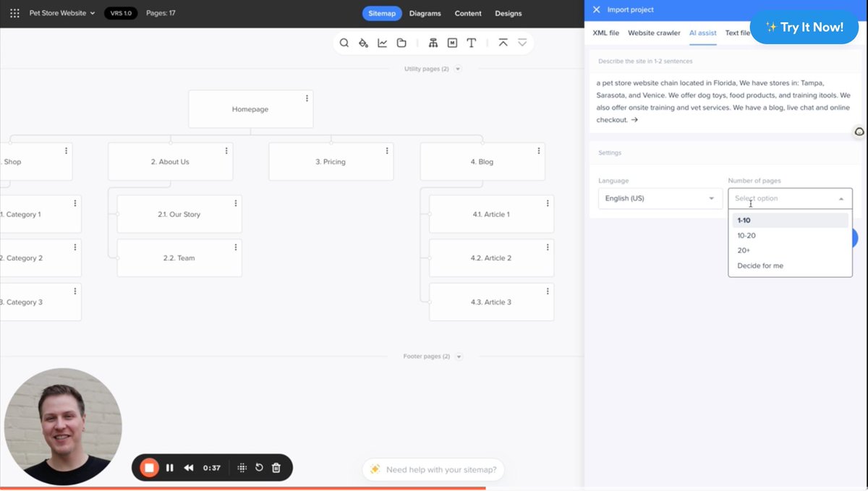Expand the Utility pages section
Image resolution: width=868 pixels, height=491 pixels.
[x=458, y=69]
